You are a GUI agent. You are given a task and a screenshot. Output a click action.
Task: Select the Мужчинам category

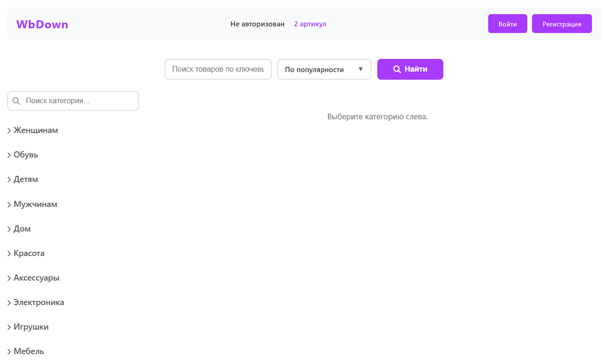point(35,204)
